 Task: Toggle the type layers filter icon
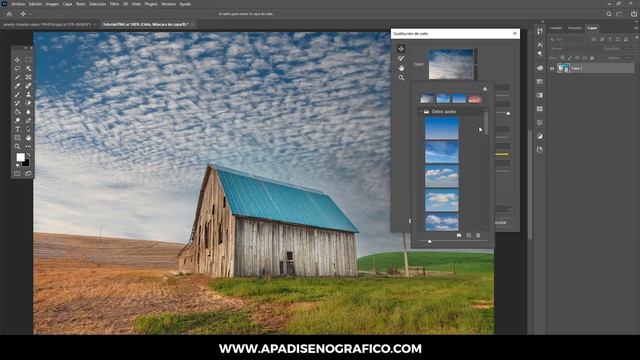[610, 39]
